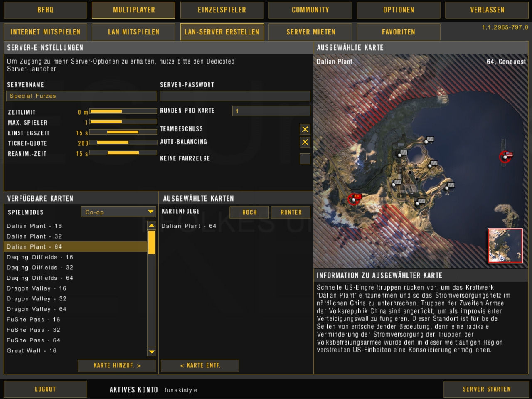Click the Server-Passwort input field
The width and height of the screenshot is (532, 399).
235,96
